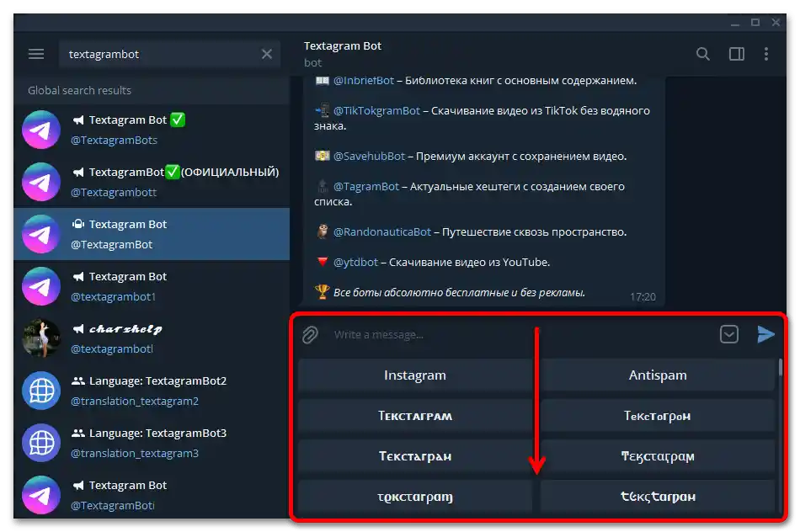The width and height of the screenshot is (800, 532).
Task: Click globe avatar of Language: TextagramBot2
Action: [41, 391]
